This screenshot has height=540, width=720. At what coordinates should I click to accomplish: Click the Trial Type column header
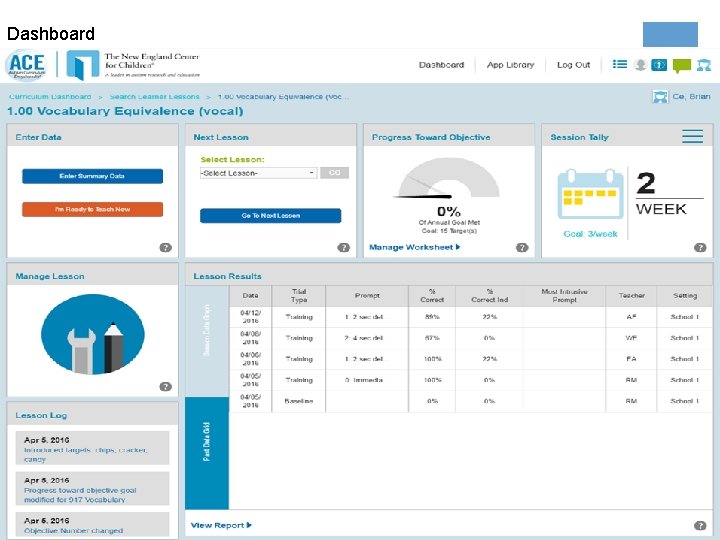(299, 296)
